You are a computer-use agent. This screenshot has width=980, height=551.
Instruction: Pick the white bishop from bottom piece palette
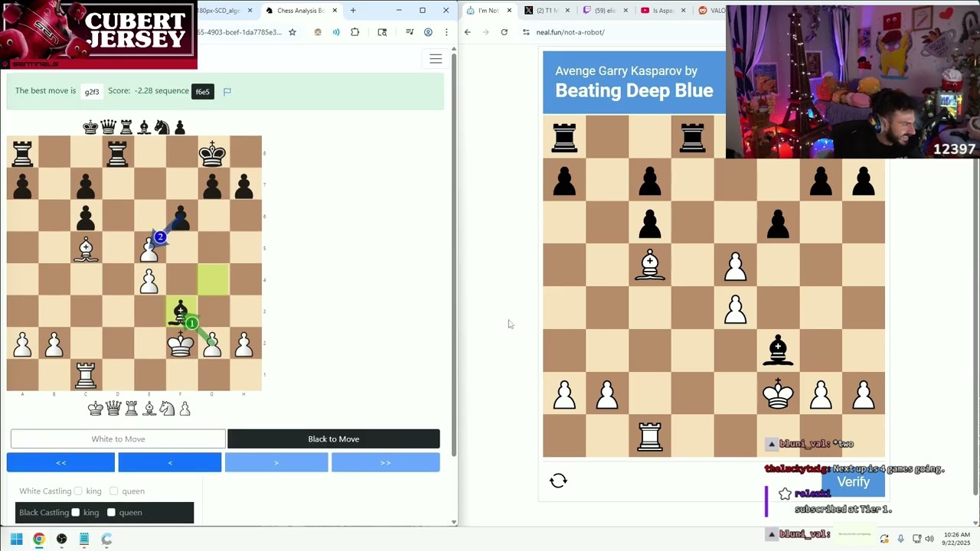(149, 409)
